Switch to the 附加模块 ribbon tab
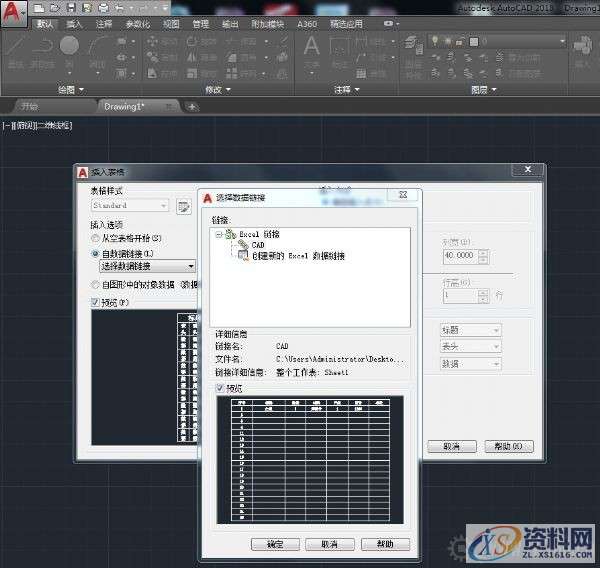Image resolution: width=600 pixels, height=568 pixels. (267, 24)
